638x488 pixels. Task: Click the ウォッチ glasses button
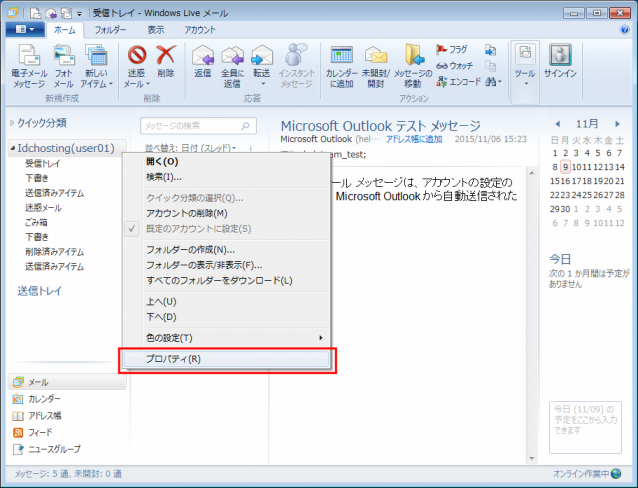pos(454,66)
